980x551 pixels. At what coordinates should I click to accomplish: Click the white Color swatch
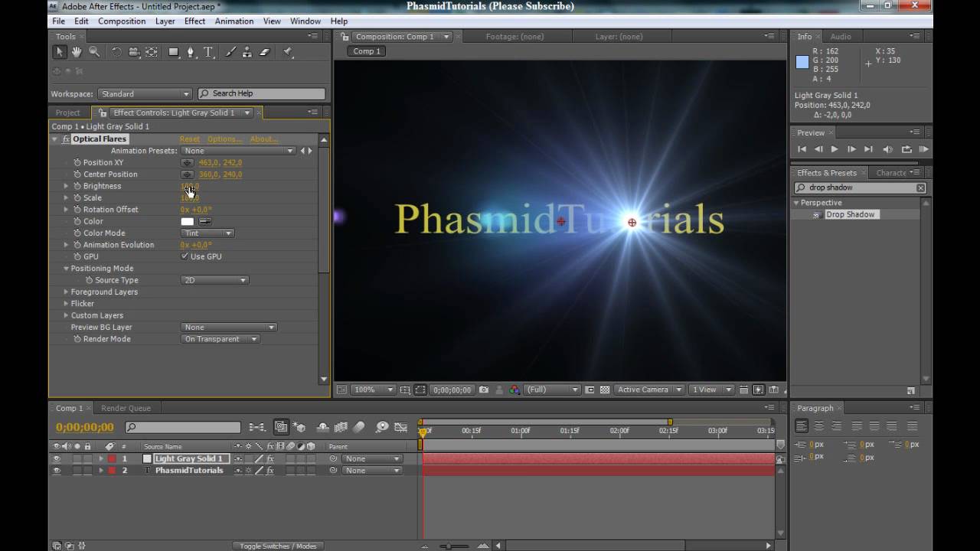coord(188,221)
